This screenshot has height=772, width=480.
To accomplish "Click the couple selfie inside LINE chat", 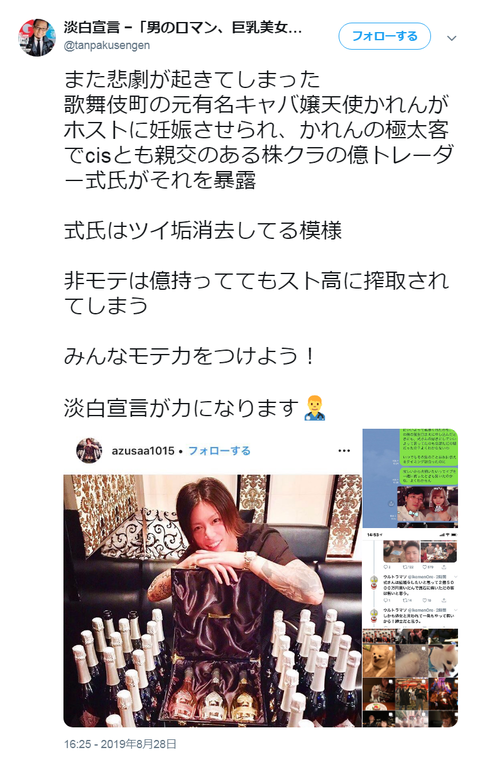I will tap(426, 503).
